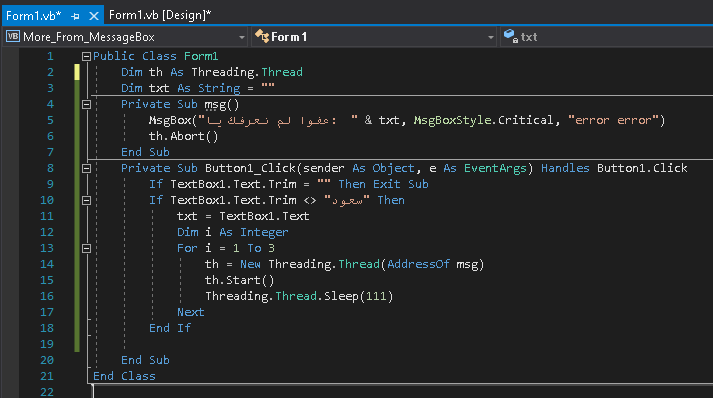Image resolution: width=713 pixels, height=398 pixels.
Task: Place cursor on MsgBoxStyle.Critical text
Action: 483,120
